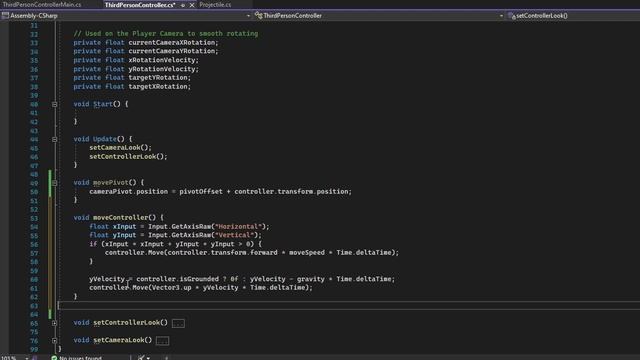Click the smooth rotating comment line
The image size is (640, 360).
166,33
